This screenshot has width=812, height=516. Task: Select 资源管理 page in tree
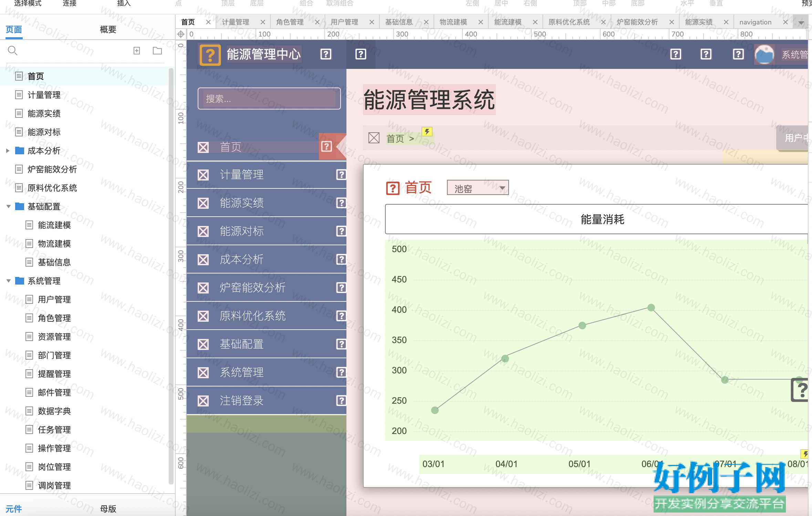tap(54, 337)
